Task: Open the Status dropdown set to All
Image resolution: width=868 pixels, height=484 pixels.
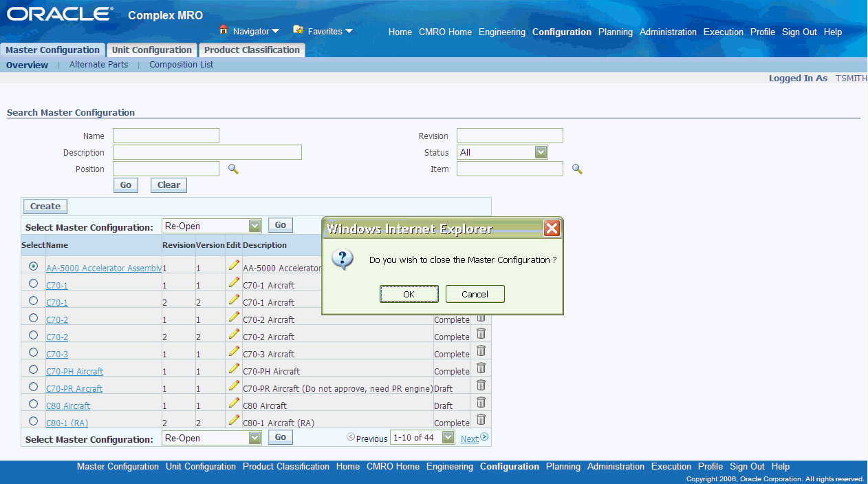Action: coord(502,152)
